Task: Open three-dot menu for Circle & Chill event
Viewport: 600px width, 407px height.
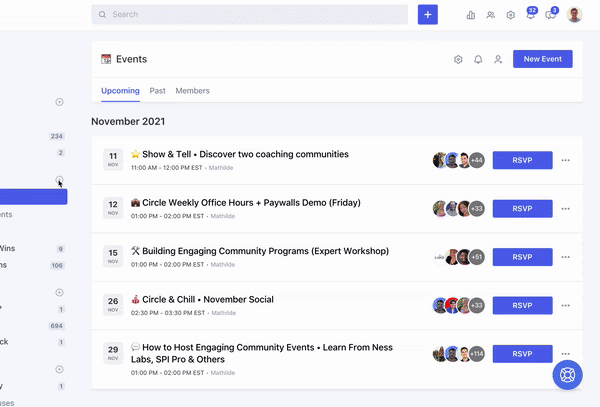Action: (x=565, y=305)
